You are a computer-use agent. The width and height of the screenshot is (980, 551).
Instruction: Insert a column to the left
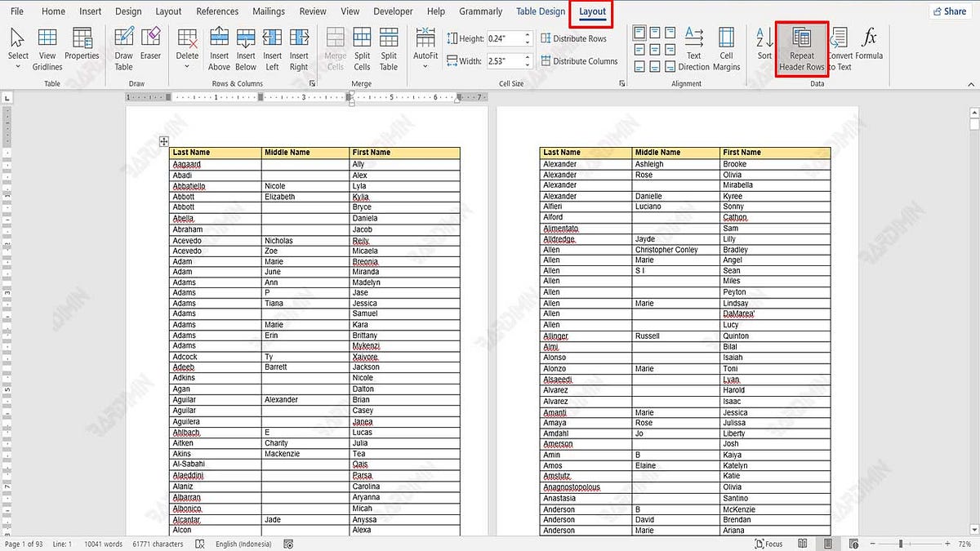[272, 49]
